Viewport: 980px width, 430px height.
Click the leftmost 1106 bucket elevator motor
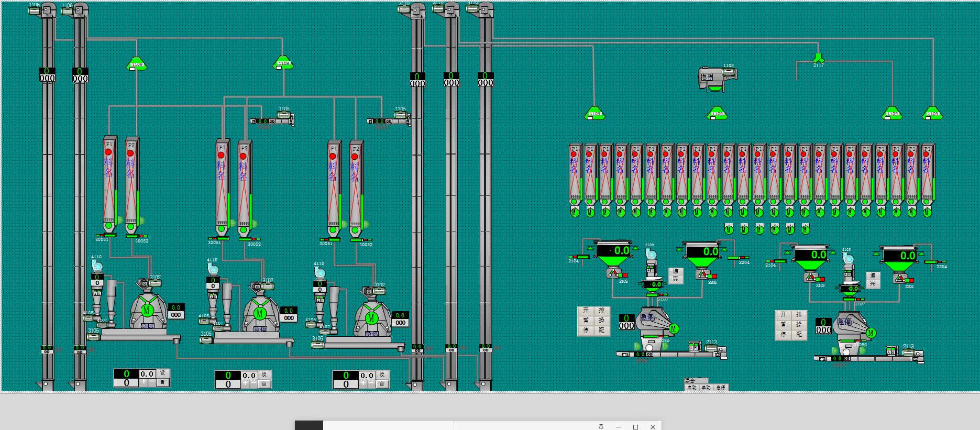[x=36, y=10]
